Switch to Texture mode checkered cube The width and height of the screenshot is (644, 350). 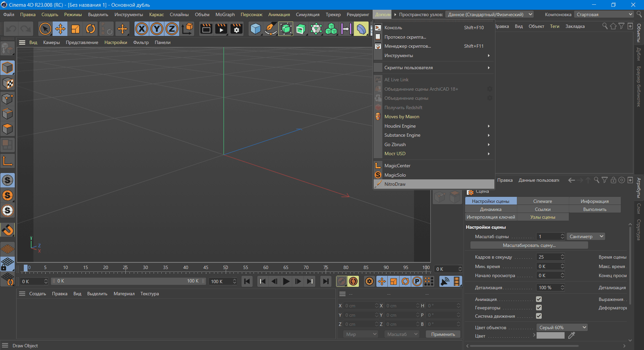point(8,83)
